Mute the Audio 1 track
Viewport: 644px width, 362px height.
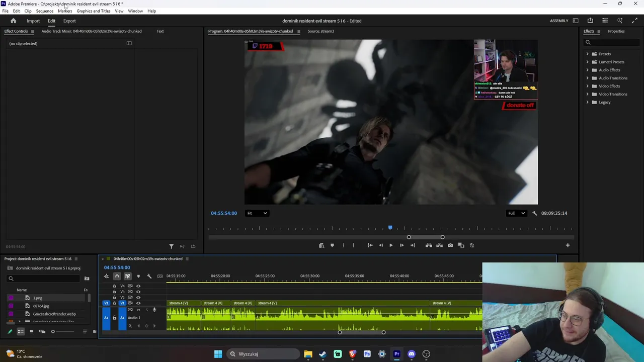pyautogui.click(x=138, y=310)
